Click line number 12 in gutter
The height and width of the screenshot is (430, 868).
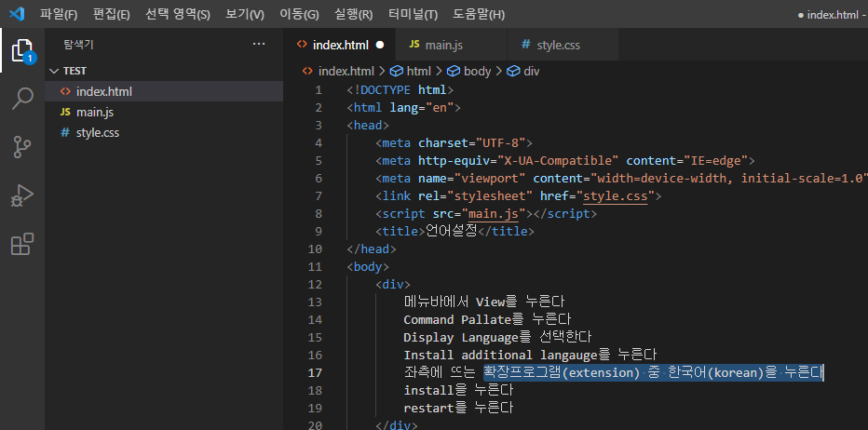[315, 285]
